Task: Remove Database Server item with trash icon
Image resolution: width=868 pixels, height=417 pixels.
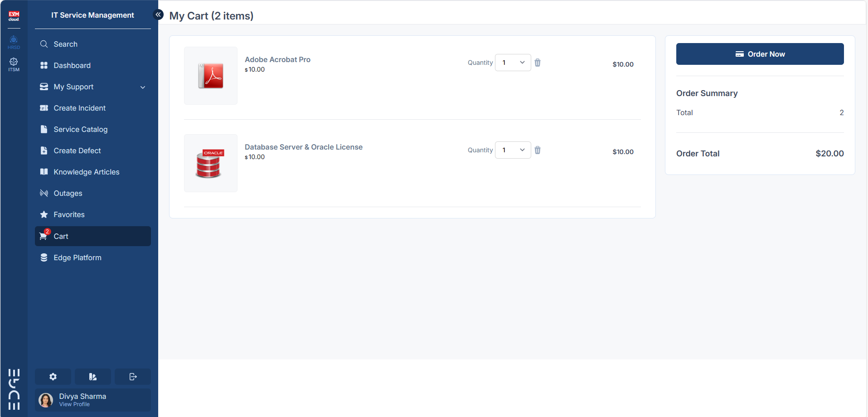Action: 538,150
